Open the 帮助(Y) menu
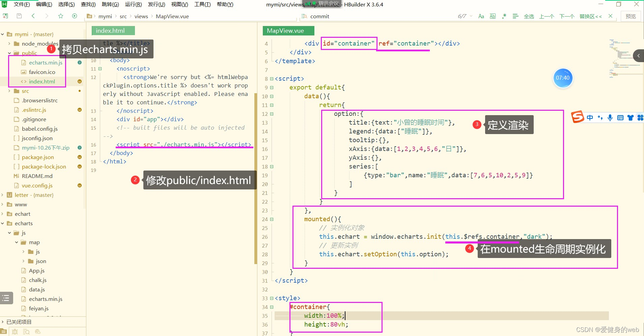Viewport: 644px width, 336px height. pos(225,4)
